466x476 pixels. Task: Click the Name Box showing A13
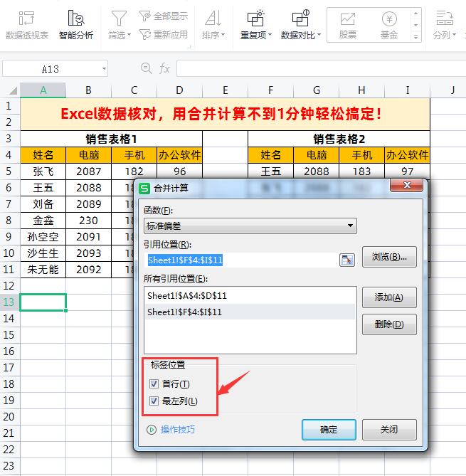click(51, 69)
